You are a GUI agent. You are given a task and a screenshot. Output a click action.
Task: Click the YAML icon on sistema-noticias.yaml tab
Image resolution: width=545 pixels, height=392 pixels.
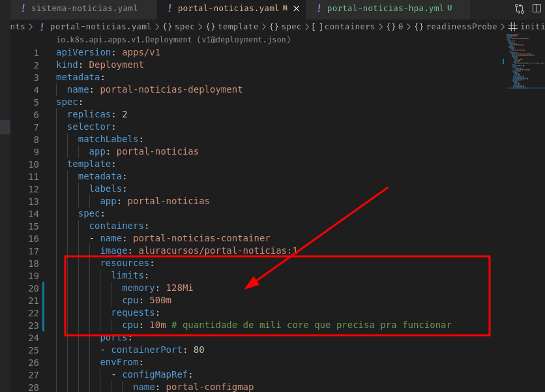(x=22, y=9)
